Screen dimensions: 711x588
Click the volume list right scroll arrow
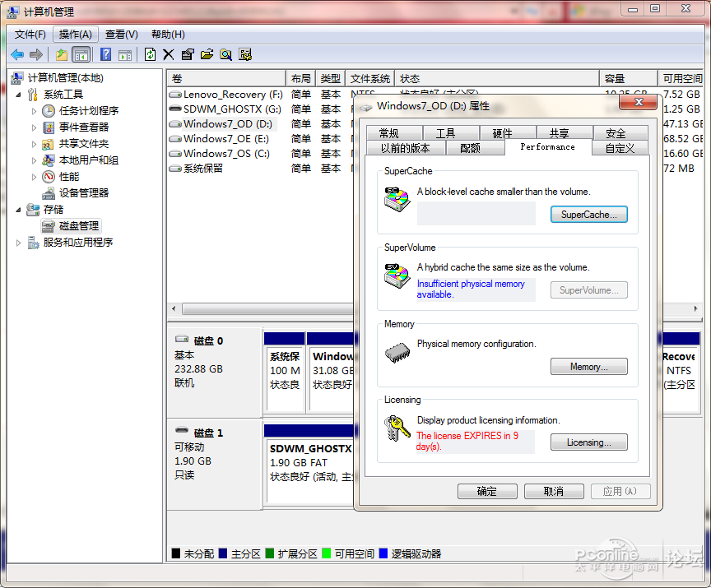pos(696,308)
